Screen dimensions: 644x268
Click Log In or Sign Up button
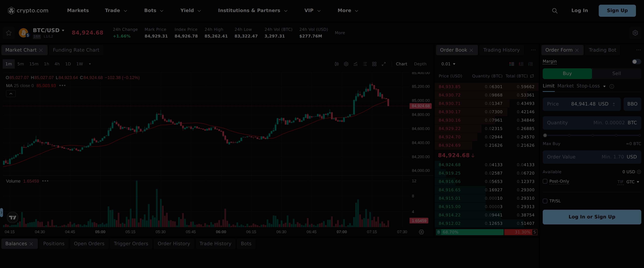click(x=592, y=217)
